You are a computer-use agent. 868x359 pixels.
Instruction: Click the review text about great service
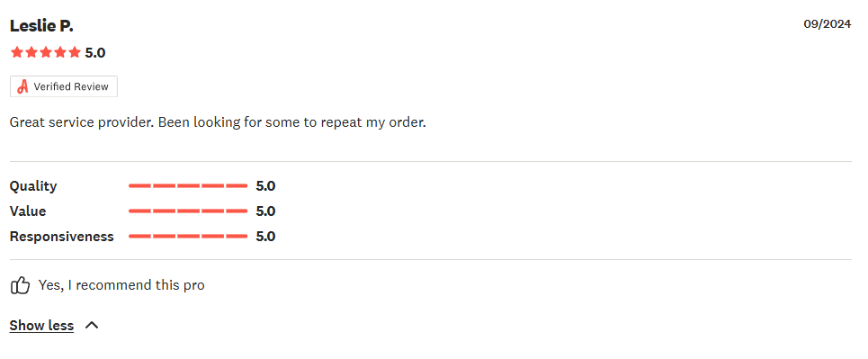pyautogui.click(x=218, y=122)
